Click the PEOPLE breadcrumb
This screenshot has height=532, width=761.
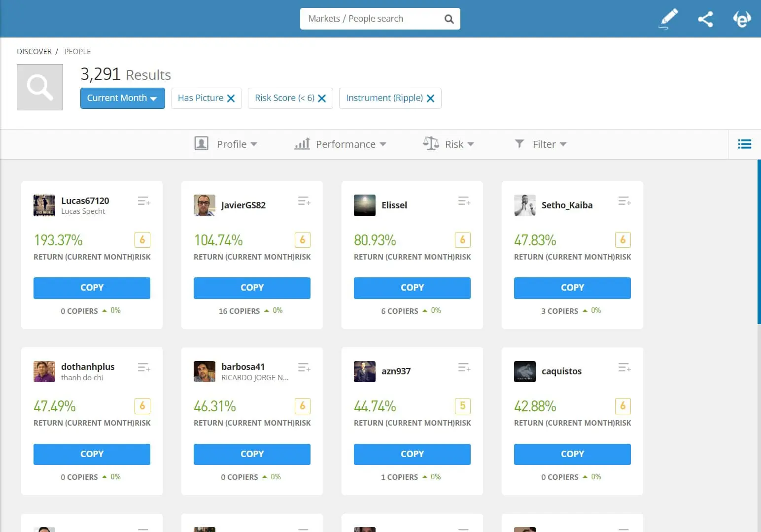click(77, 51)
